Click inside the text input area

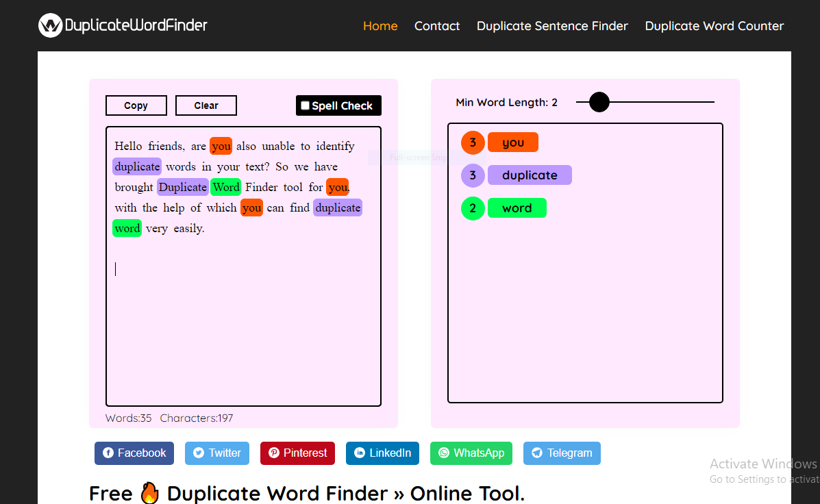pyautogui.click(x=243, y=308)
